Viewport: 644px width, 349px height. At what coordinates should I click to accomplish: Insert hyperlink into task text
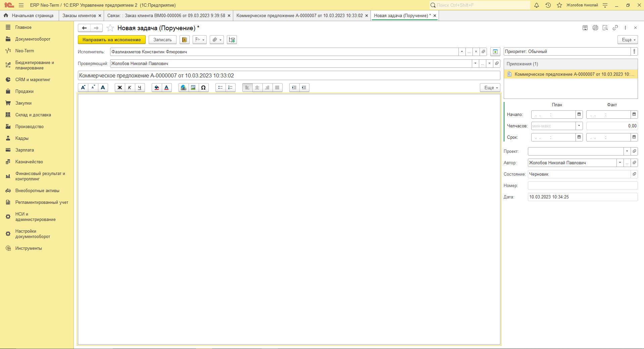click(x=183, y=88)
